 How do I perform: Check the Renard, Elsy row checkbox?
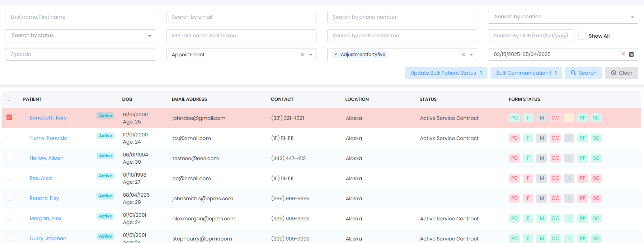[9, 198]
